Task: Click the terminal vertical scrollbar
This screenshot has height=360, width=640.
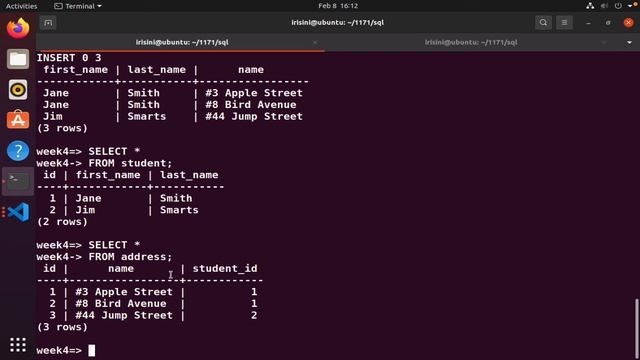Action: (636, 328)
